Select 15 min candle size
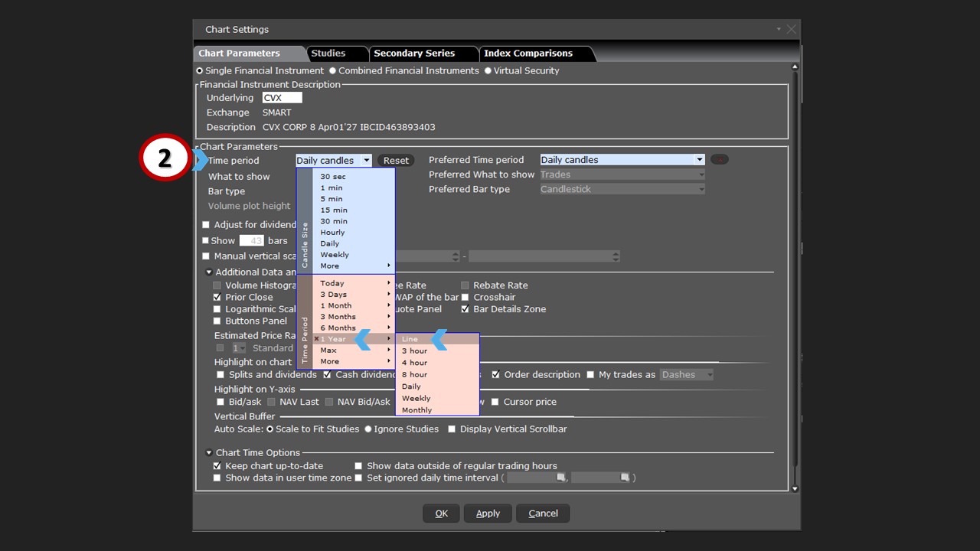980x551 pixels. [334, 210]
